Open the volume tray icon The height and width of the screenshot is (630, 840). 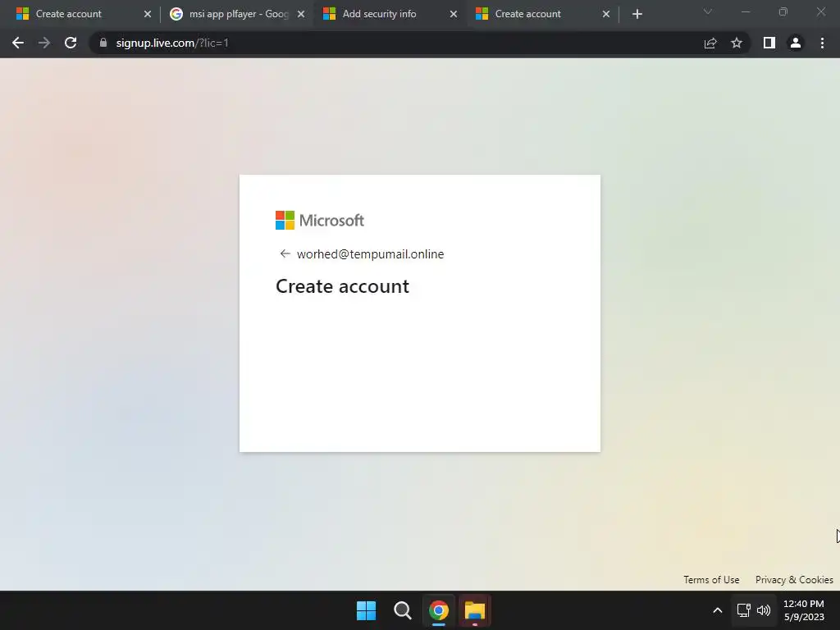(x=764, y=610)
